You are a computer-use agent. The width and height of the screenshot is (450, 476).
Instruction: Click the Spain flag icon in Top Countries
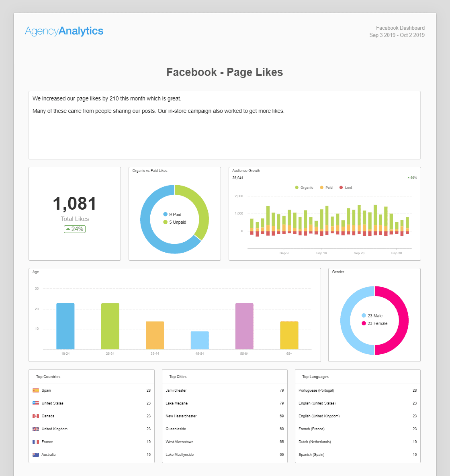36,390
